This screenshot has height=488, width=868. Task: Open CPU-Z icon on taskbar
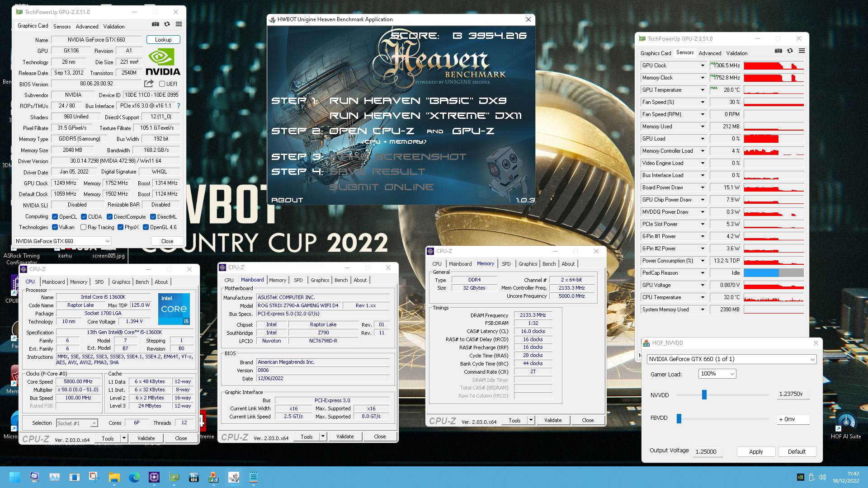click(154, 477)
